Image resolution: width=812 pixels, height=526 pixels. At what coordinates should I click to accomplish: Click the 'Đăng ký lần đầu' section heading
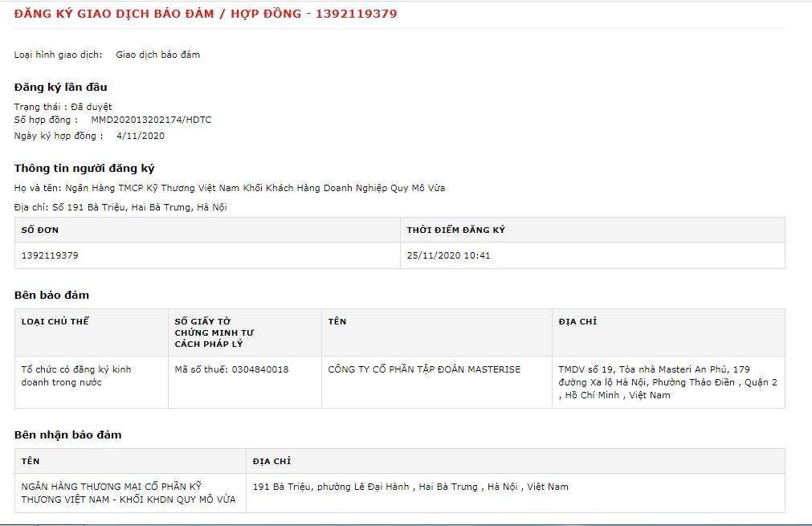tap(60, 87)
